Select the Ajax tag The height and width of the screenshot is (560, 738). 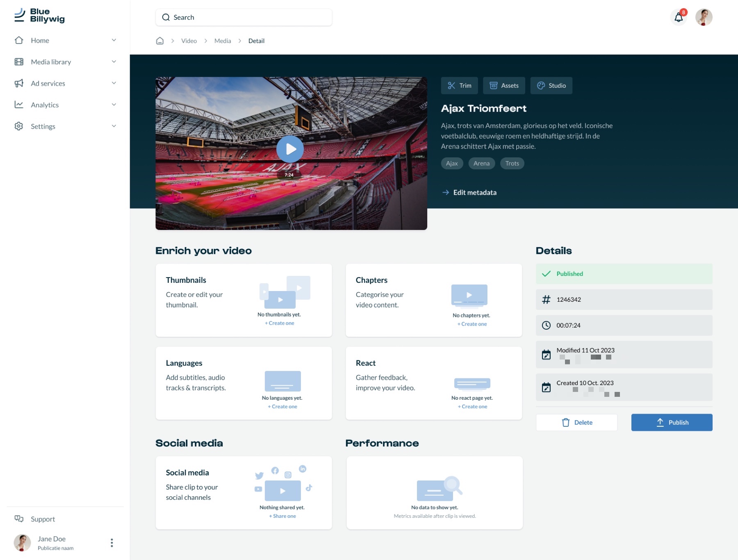click(x=452, y=163)
